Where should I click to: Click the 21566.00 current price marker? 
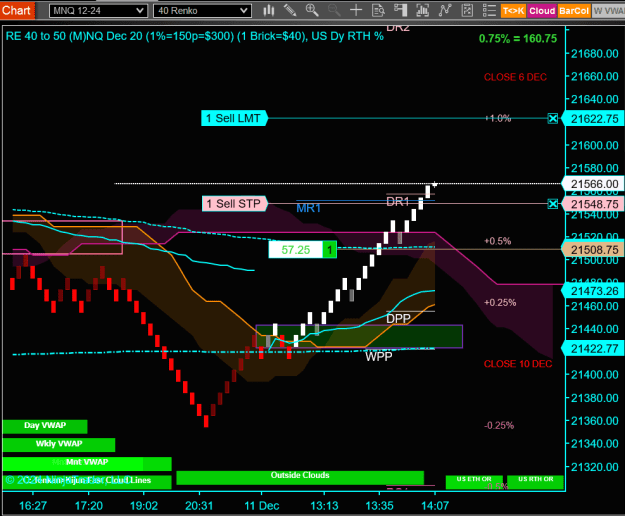click(594, 184)
